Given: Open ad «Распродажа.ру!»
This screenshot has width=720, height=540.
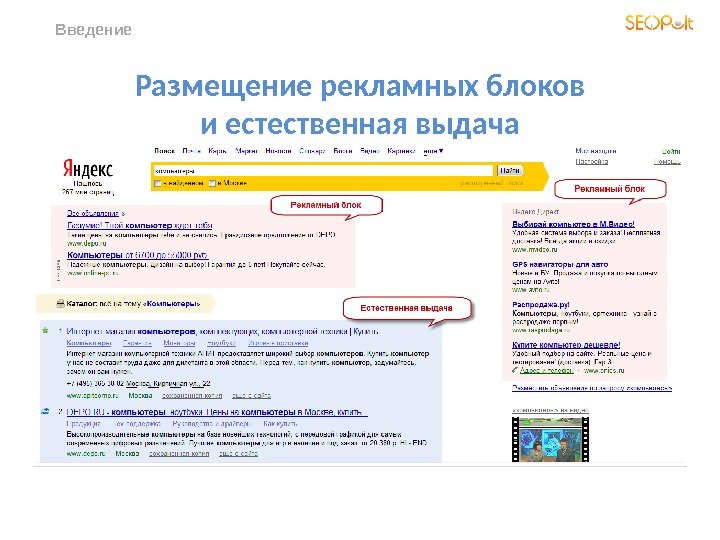Looking at the screenshot, I should 540,304.
